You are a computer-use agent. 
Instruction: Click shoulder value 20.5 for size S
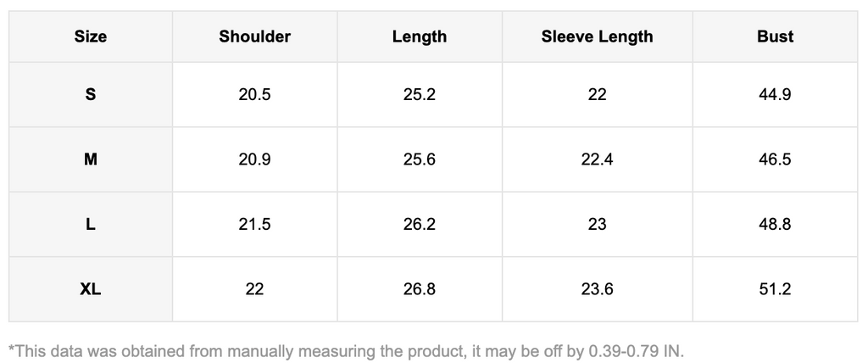click(x=254, y=95)
